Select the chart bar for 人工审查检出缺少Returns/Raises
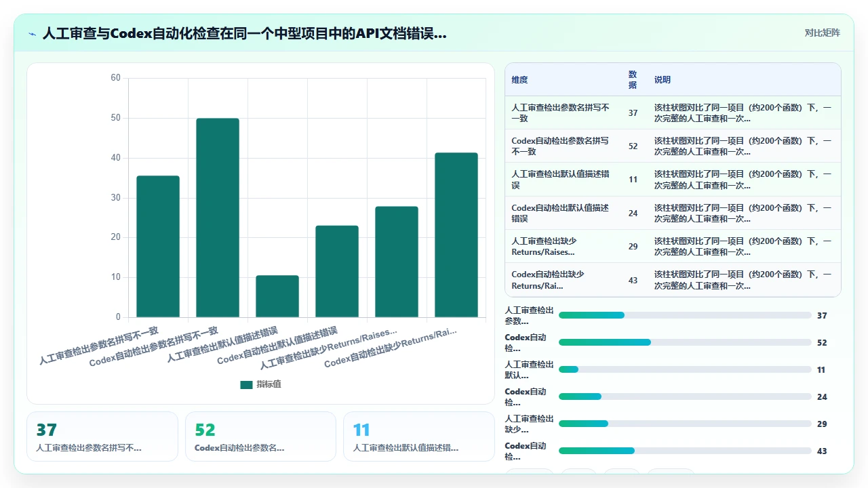The width and height of the screenshot is (868, 488). (397, 262)
